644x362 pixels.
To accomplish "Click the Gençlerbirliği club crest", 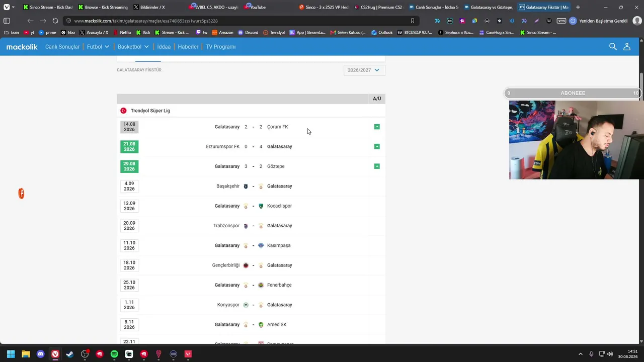I will point(246,265).
